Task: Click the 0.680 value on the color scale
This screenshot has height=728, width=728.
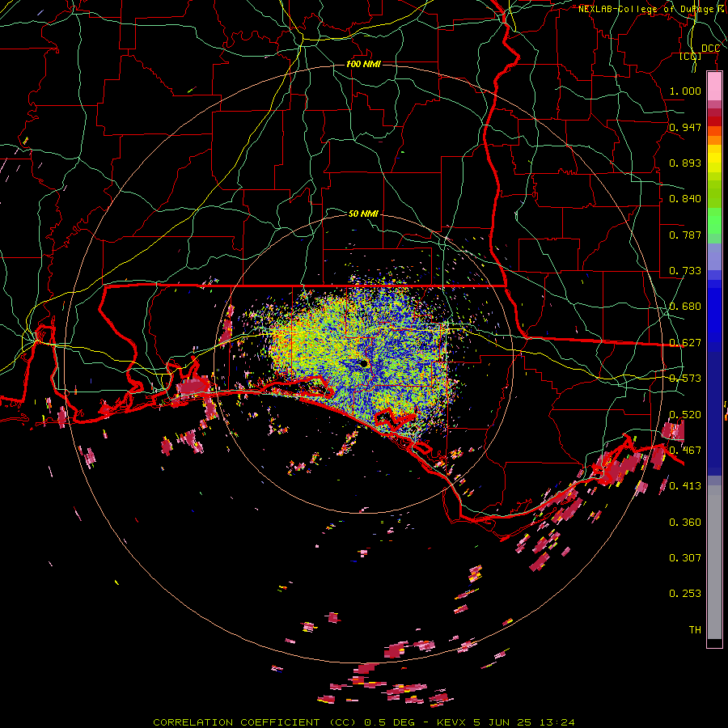Action: coord(685,307)
